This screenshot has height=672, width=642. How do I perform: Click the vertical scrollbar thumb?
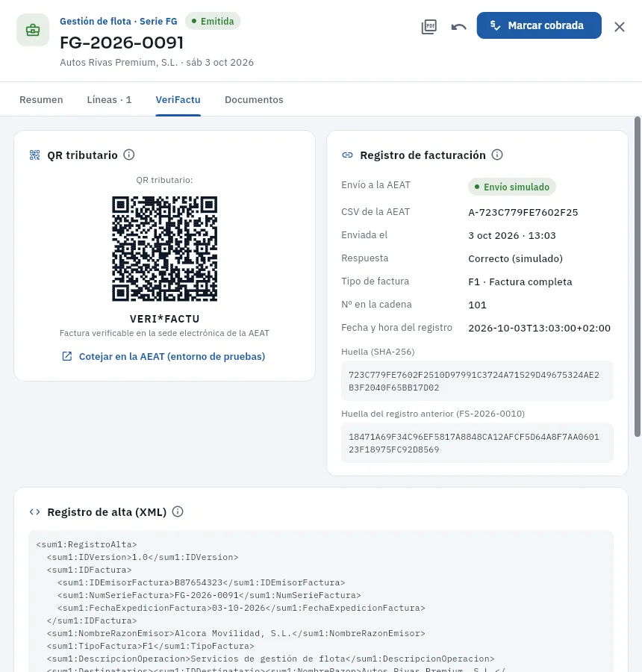[638, 276]
